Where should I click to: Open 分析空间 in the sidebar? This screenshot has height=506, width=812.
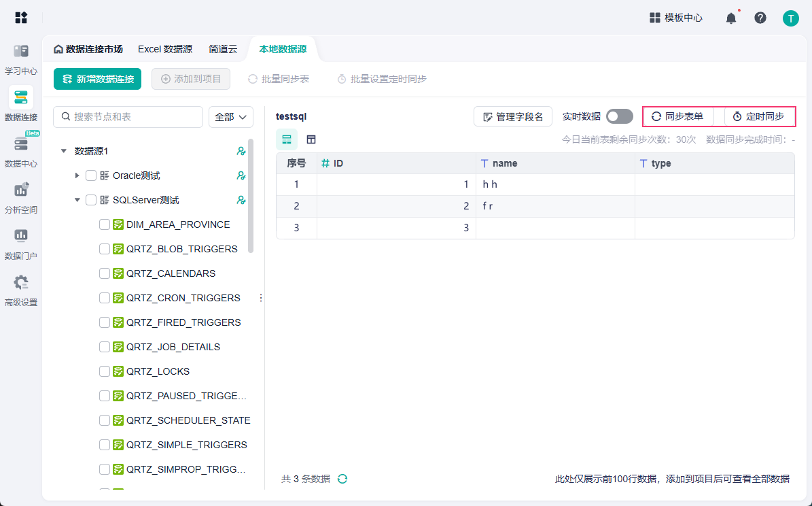tap(20, 197)
